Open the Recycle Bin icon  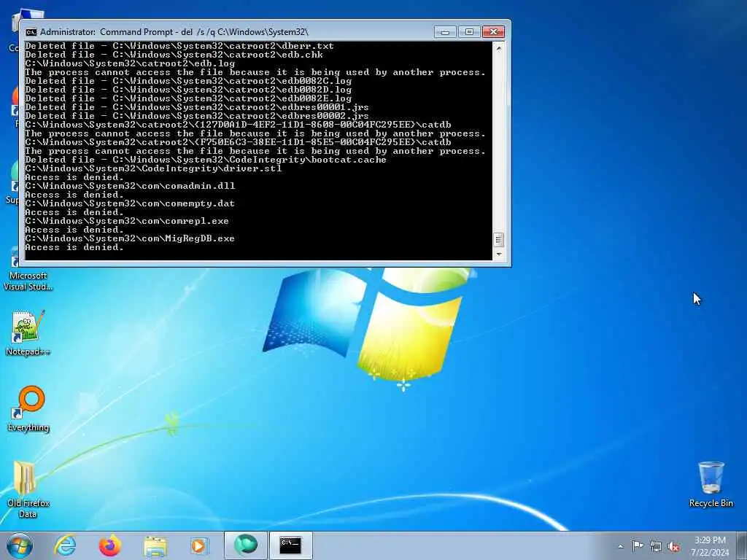pos(711,484)
